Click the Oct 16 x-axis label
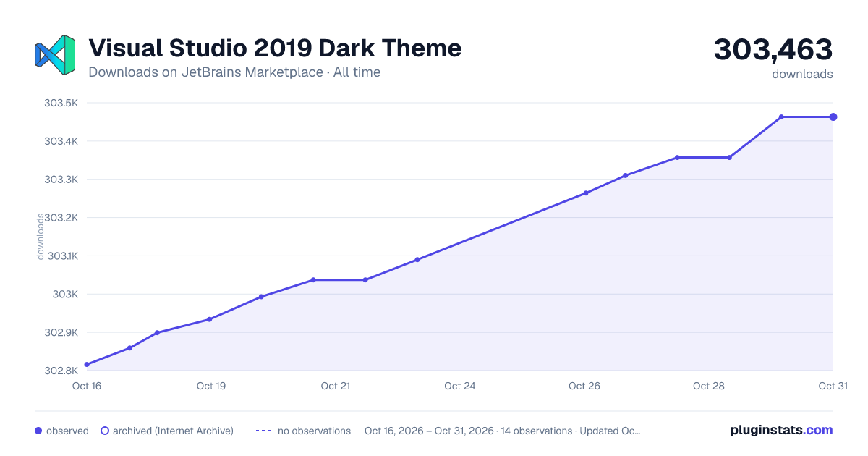The width and height of the screenshot is (868, 456). pos(87,386)
